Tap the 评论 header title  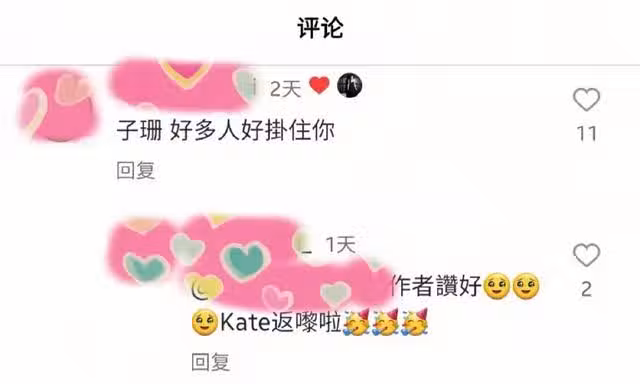click(320, 28)
